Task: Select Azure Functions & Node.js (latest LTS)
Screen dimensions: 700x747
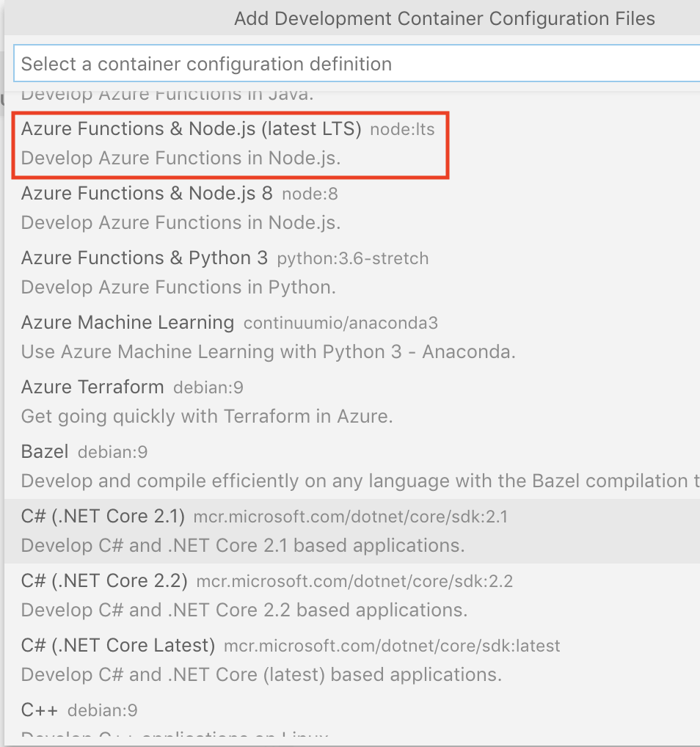Action: pos(192,130)
